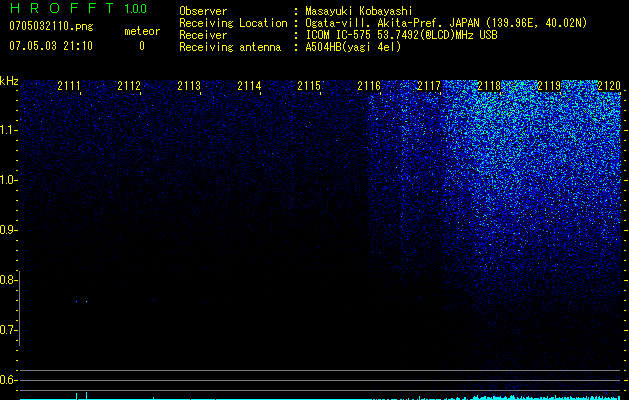Click the 0.7 kHz axis label
629x400 pixels.
(8, 330)
